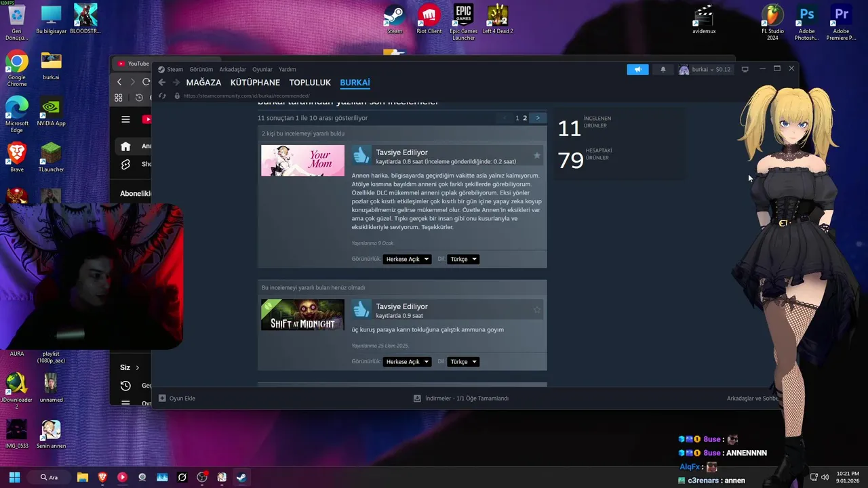The width and height of the screenshot is (868, 488).
Task: Click the Steam URL address field
Action: point(246,96)
